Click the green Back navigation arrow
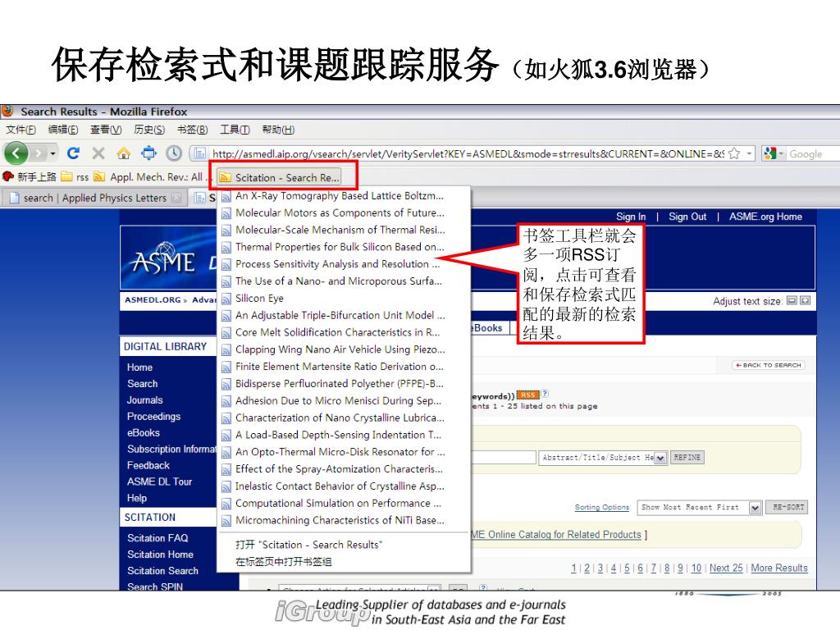840x630 pixels. [x=16, y=153]
